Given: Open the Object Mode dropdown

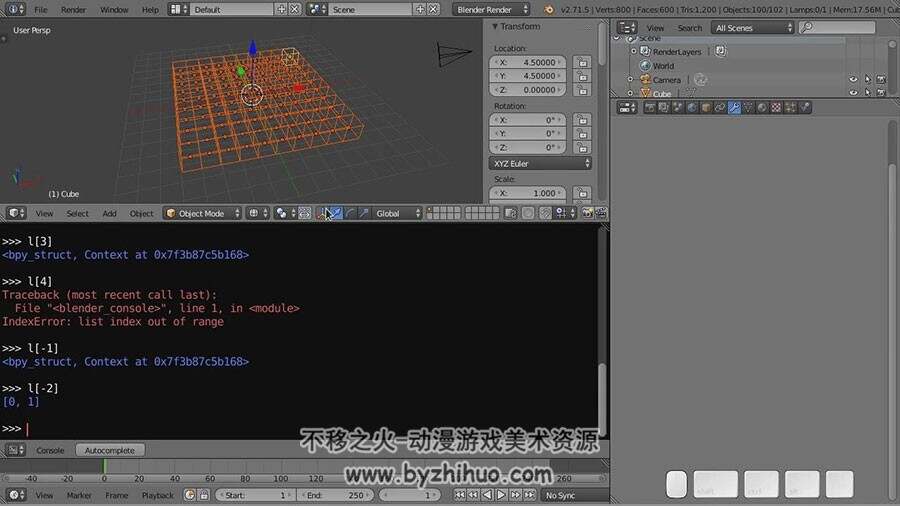Looking at the screenshot, I should point(203,213).
